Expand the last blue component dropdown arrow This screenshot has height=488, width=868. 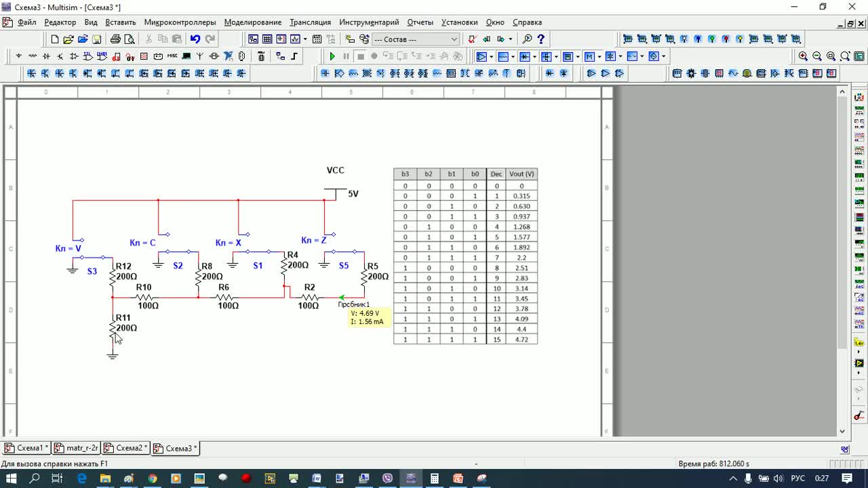coord(664,56)
